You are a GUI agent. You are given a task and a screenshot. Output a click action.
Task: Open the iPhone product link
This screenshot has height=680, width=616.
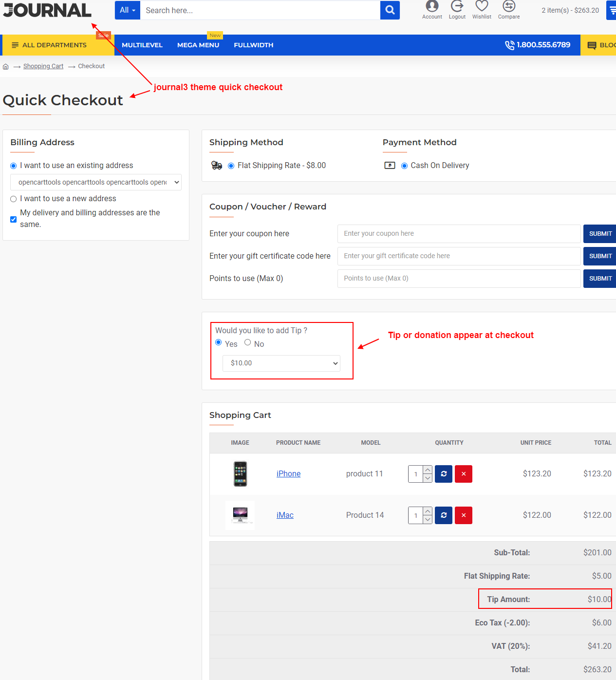coord(288,473)
